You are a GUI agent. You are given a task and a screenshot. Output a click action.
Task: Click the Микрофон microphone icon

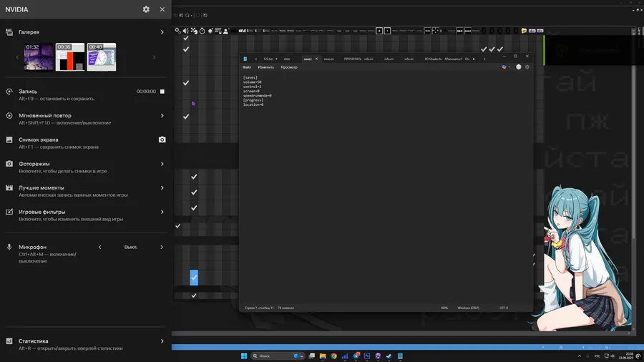[9, 247]
